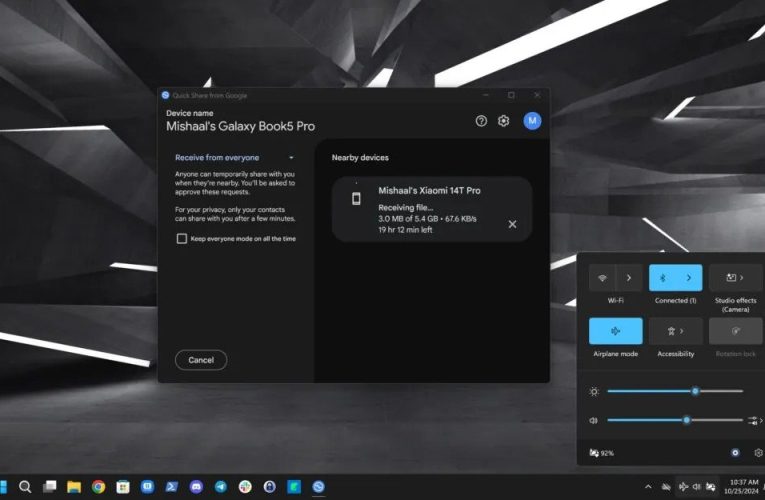Click the Quick Share taskbar icon

click(x=319, y=486)
